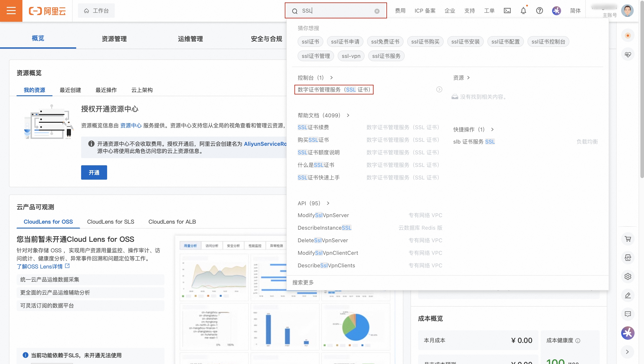Click arrow icon beside SSL certificate result
The image size is (644, 364).
click(439, 89)
